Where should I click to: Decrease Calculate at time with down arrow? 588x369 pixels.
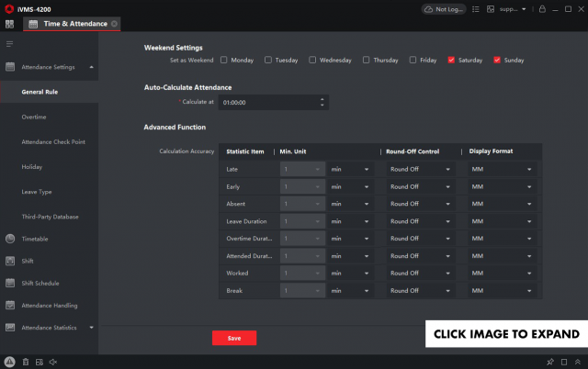(322, 106)
